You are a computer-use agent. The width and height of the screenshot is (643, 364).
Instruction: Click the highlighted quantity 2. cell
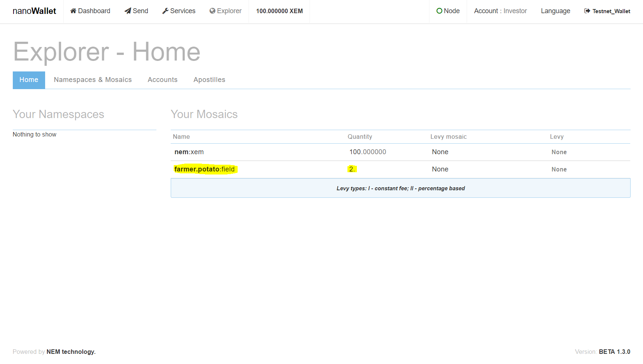click(x=352, y=169)
